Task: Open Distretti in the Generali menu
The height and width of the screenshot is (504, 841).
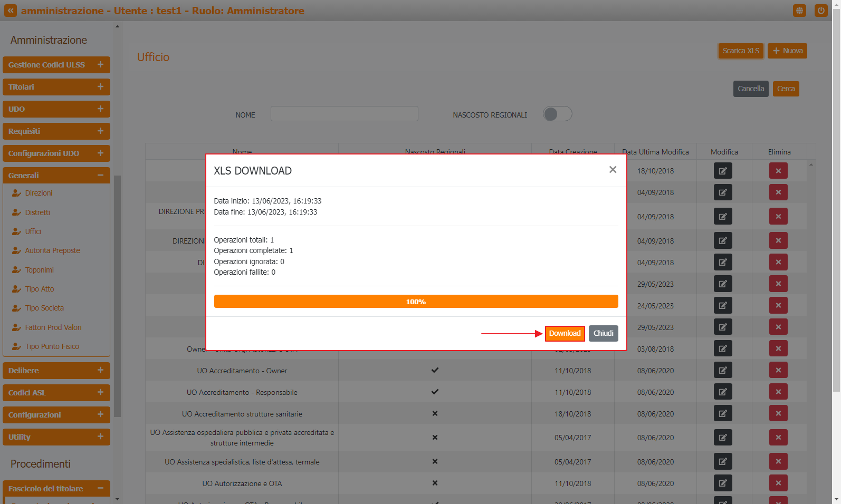Action: (x=37, y=212)
